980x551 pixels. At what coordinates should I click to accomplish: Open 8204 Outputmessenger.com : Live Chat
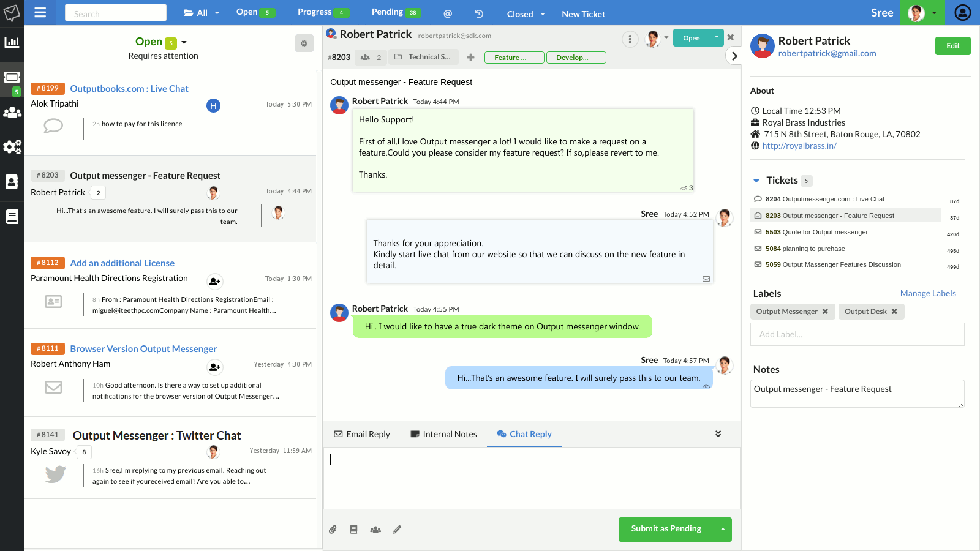[824, 199]
